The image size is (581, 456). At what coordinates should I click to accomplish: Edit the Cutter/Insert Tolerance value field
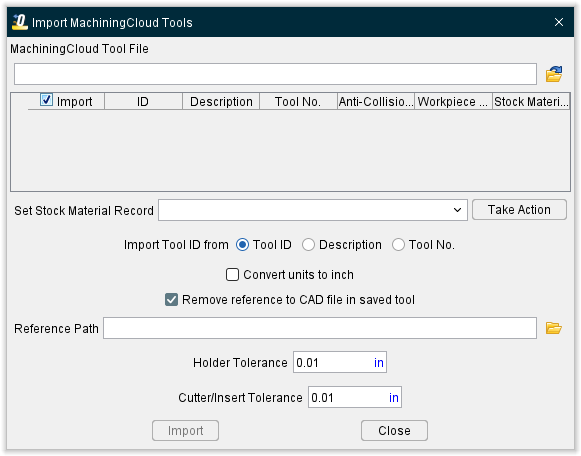[355, 397]
